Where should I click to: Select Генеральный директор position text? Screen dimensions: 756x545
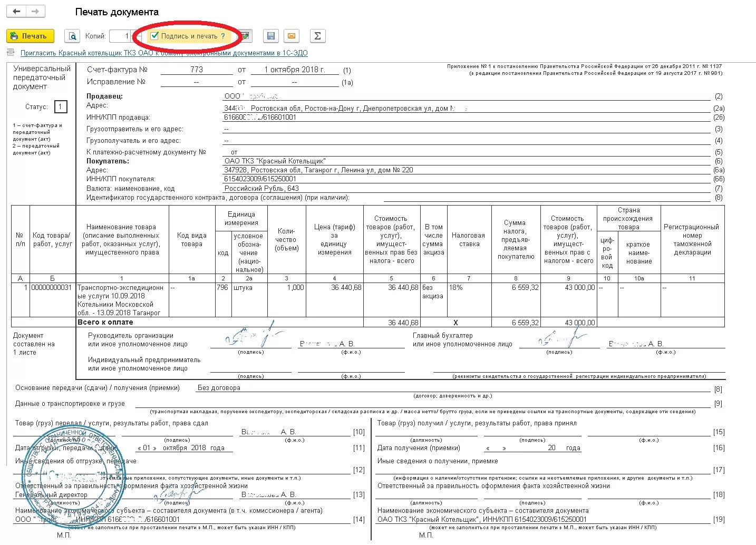52,494
